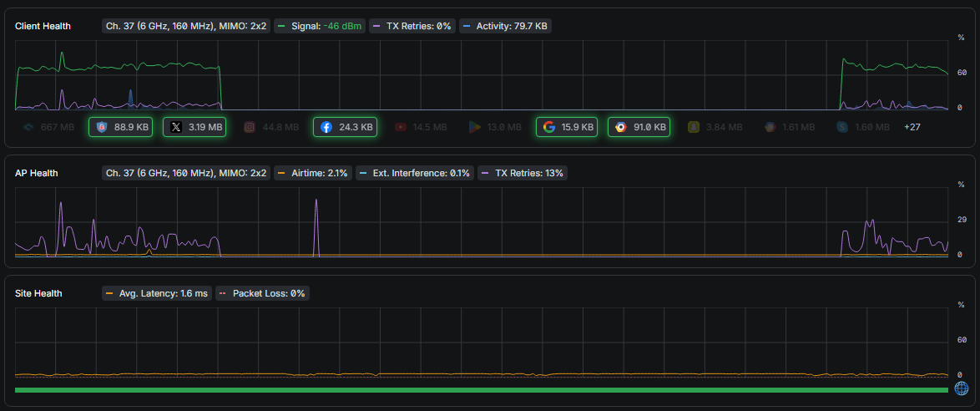Click the Facebook app icon
The image size is (980, 411).
[326, 127]
